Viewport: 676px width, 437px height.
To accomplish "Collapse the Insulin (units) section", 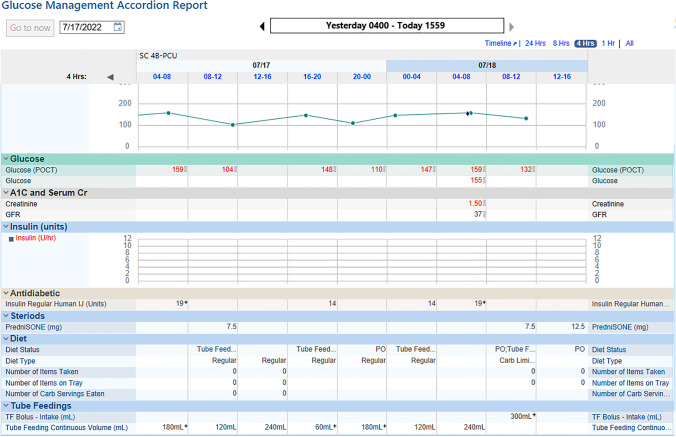I will click(x=5, y=226).
